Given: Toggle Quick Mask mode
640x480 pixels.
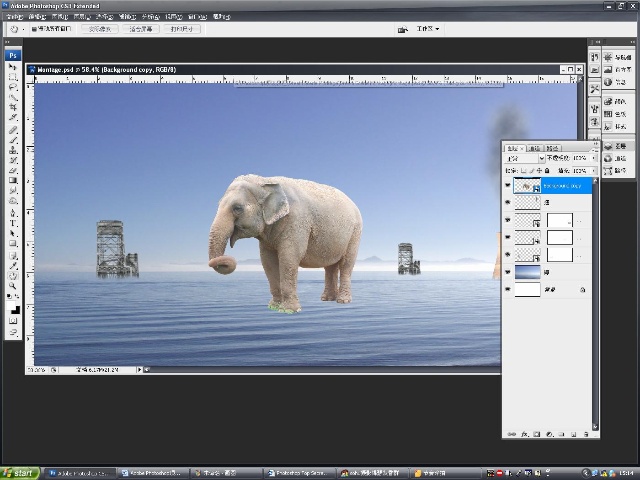Looking at the screenshot, I should point(13,321).
